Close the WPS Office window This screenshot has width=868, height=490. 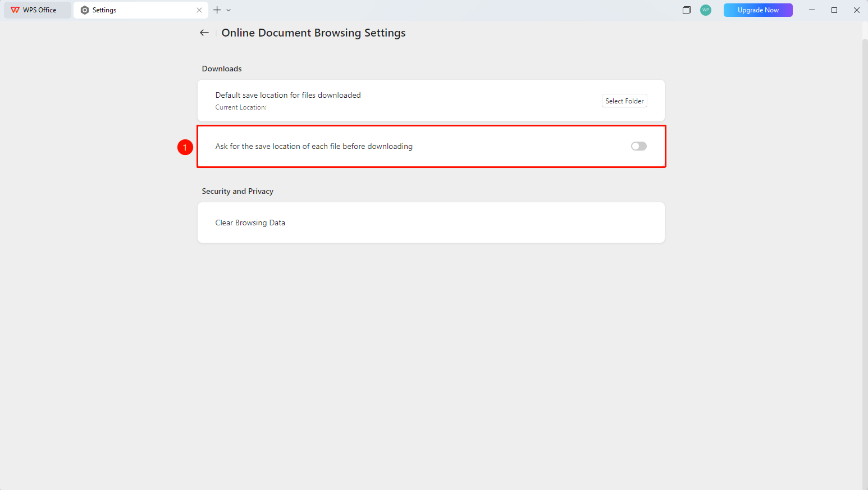tap(857, 10)
